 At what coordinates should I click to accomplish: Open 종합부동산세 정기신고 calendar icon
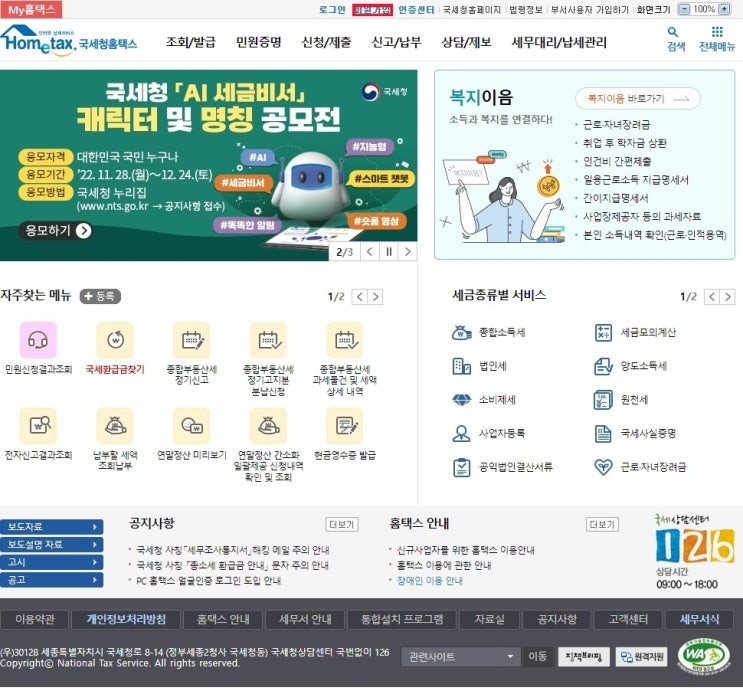pos(192,340)
